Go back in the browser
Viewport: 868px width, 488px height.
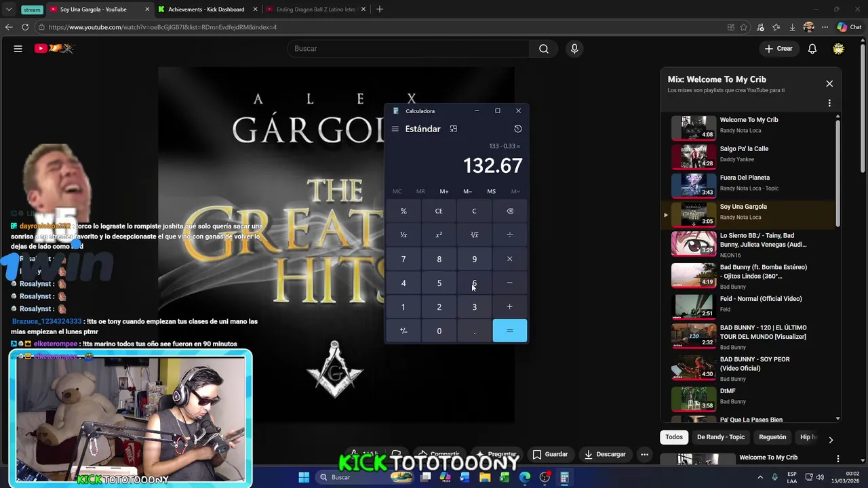(x=9, y=27)
